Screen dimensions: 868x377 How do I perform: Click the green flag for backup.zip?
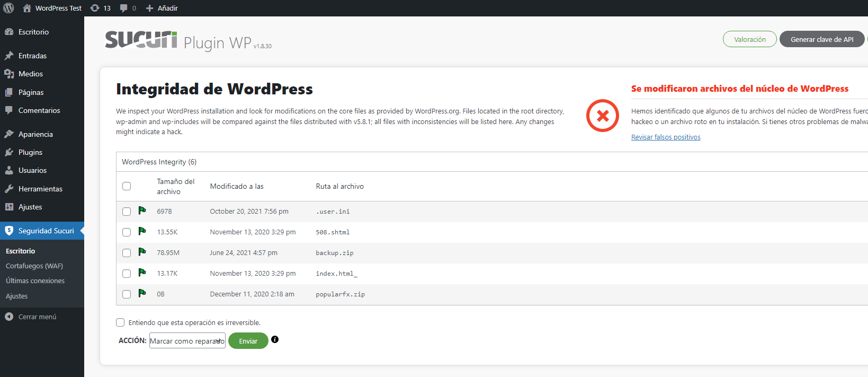pyautogui.click(x=142, y=252)
